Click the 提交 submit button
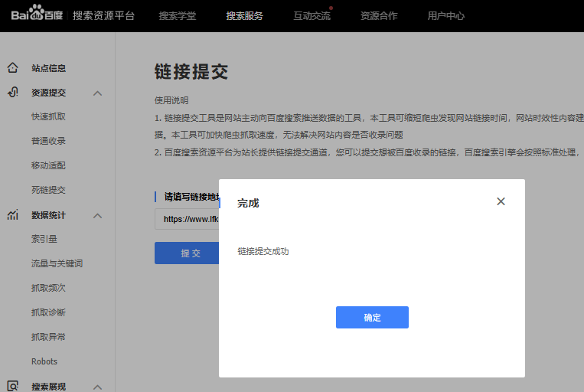584x392 pixels. tap(187, 253)
